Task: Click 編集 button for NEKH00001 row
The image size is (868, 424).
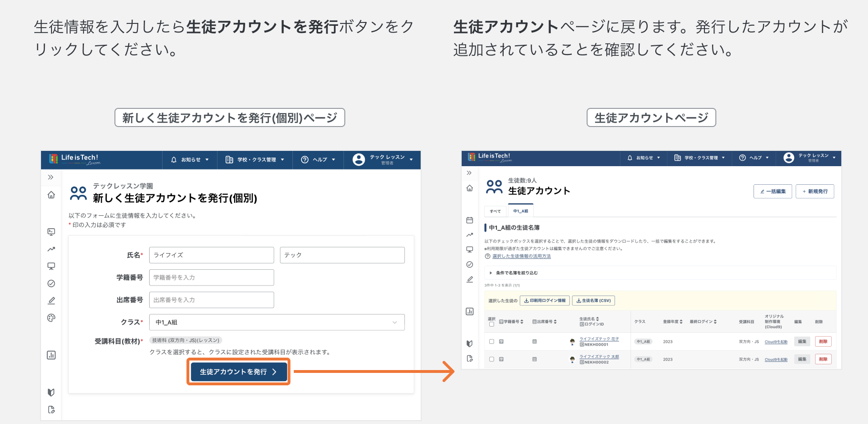Action: coord(802,341)
